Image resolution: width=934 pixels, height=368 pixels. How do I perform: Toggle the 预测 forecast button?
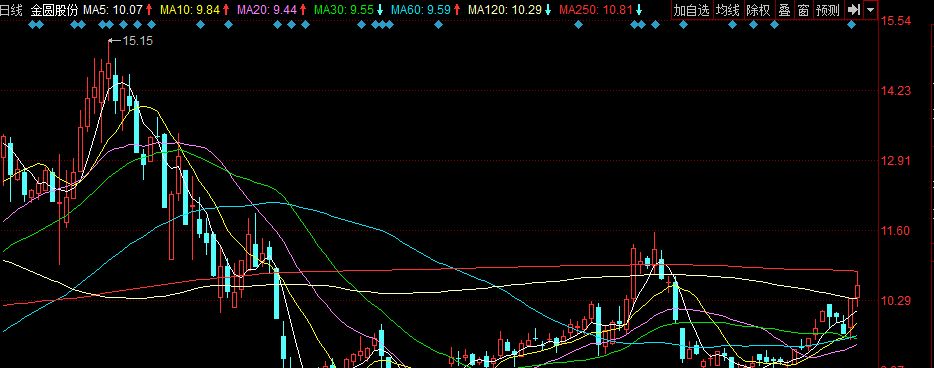(828, 10)
